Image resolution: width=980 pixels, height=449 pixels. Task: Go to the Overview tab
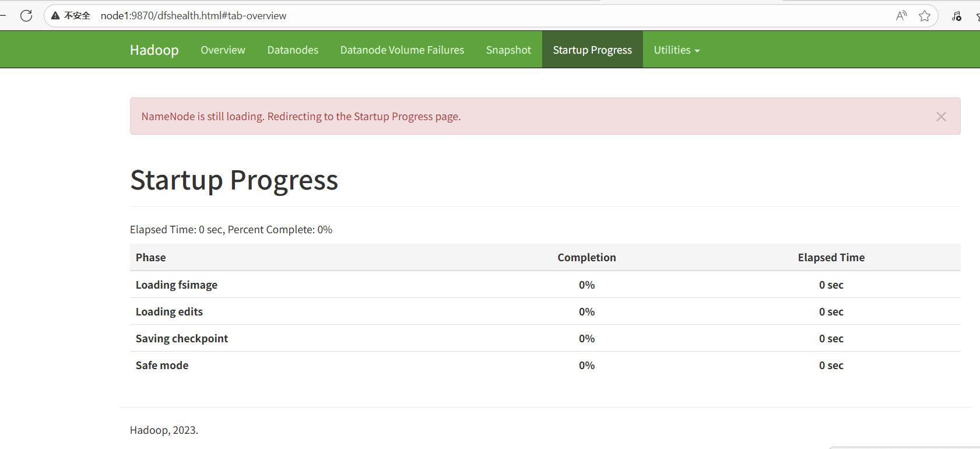pyautogui.click(x=223, y=50)
